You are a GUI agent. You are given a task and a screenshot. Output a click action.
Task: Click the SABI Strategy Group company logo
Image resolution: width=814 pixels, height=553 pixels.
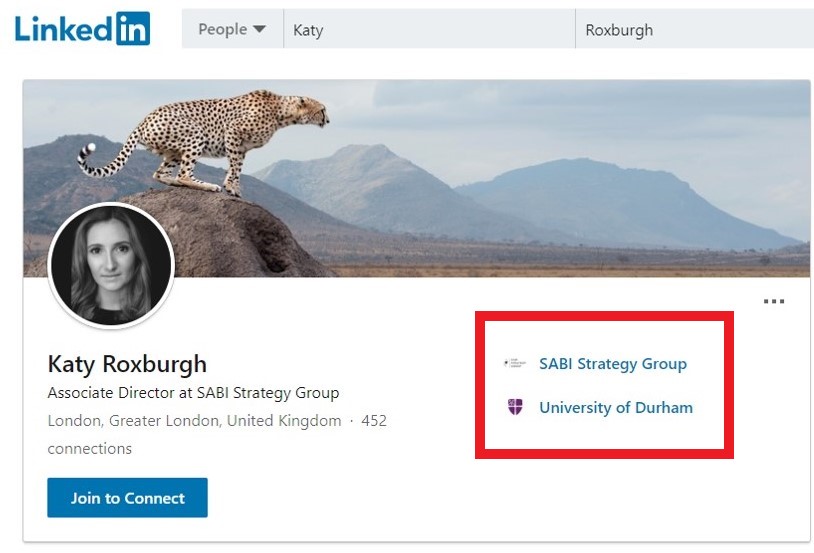pos(515,364)
